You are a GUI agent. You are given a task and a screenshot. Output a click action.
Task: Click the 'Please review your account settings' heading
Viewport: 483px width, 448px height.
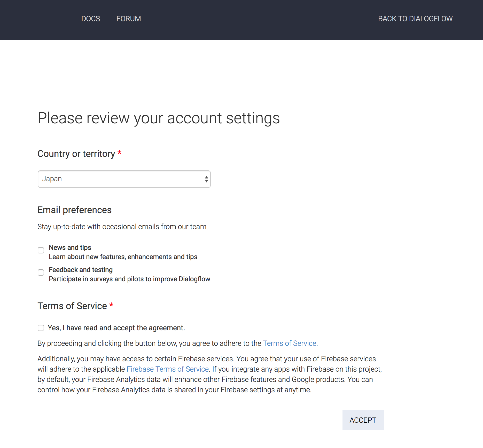(159, 118)
